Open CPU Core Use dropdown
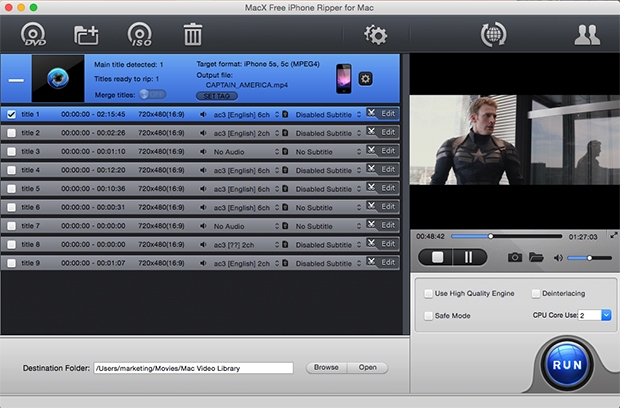This screenshot has height=408, width=620. pyautogui.click(x=594, y=315)
